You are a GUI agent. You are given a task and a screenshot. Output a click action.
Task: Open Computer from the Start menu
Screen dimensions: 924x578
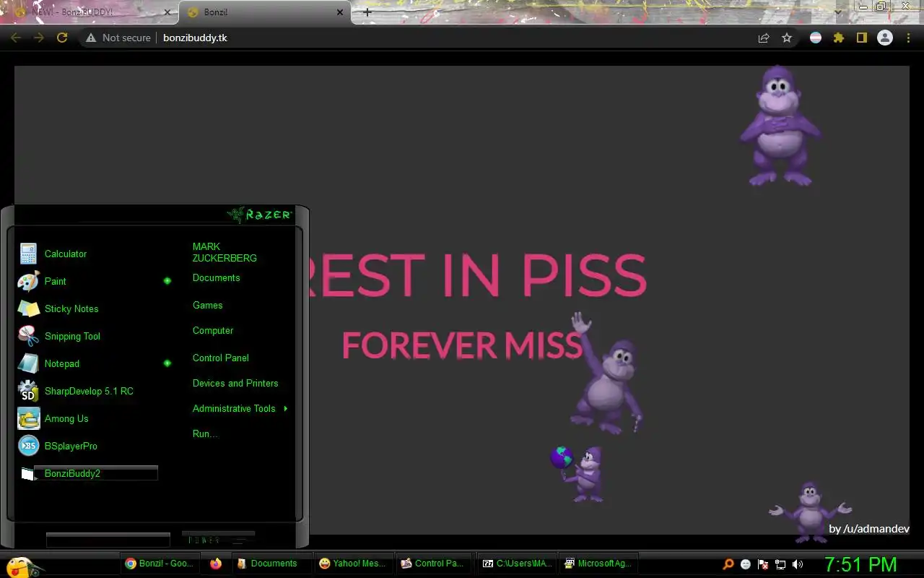pyautogui.click(x=213, y=331)
